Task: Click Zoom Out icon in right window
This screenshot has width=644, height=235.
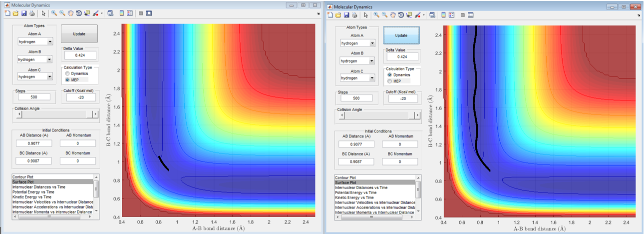Action: coord(384,15)
